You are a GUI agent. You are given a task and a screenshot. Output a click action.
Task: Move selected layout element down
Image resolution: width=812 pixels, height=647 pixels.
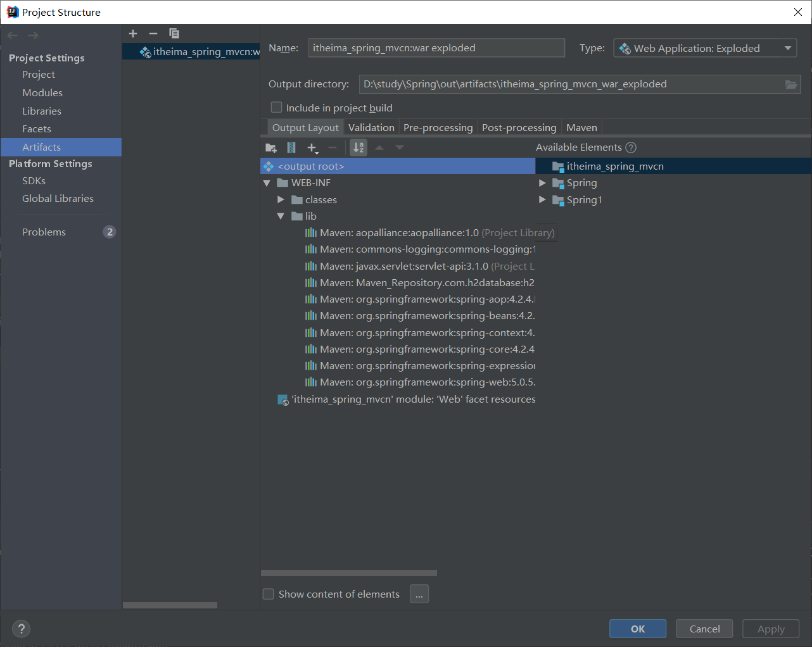(x=400, y=148)
